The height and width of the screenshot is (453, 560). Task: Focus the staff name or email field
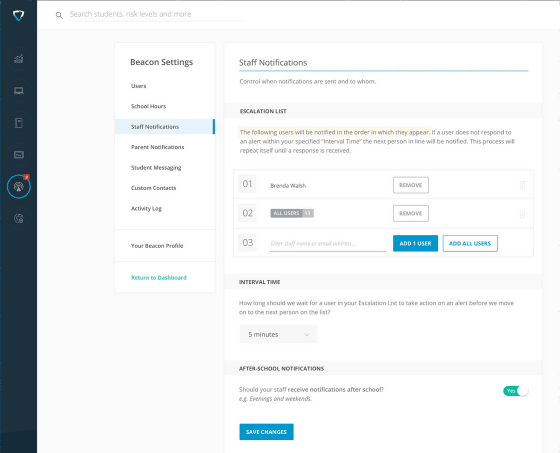[x=328, y=244]
